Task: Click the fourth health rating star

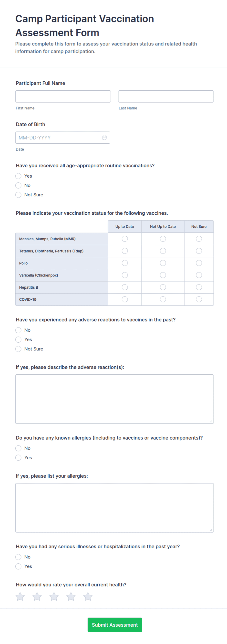Action: click(x=71, y=597)
